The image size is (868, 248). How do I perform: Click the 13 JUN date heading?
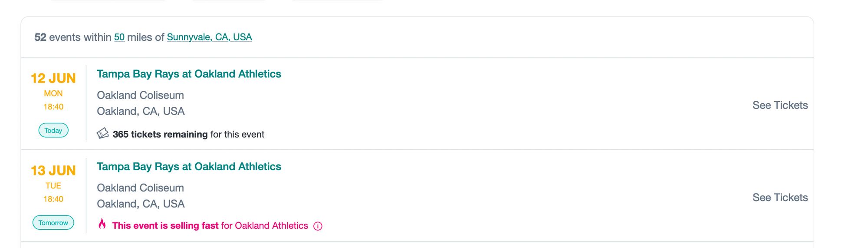pyautogui.click(x=53, y=171)
